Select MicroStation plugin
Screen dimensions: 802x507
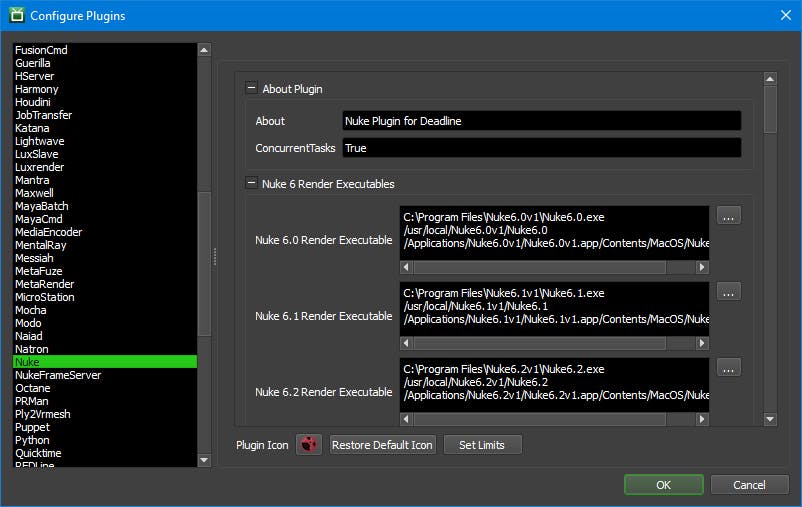pos(105,297)
